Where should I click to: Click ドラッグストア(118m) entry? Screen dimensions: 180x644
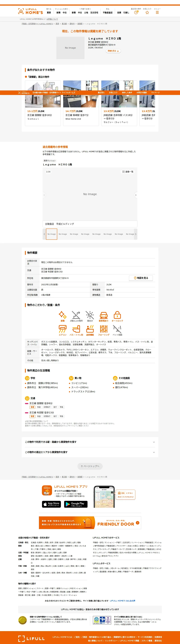(x=83, y=392)
